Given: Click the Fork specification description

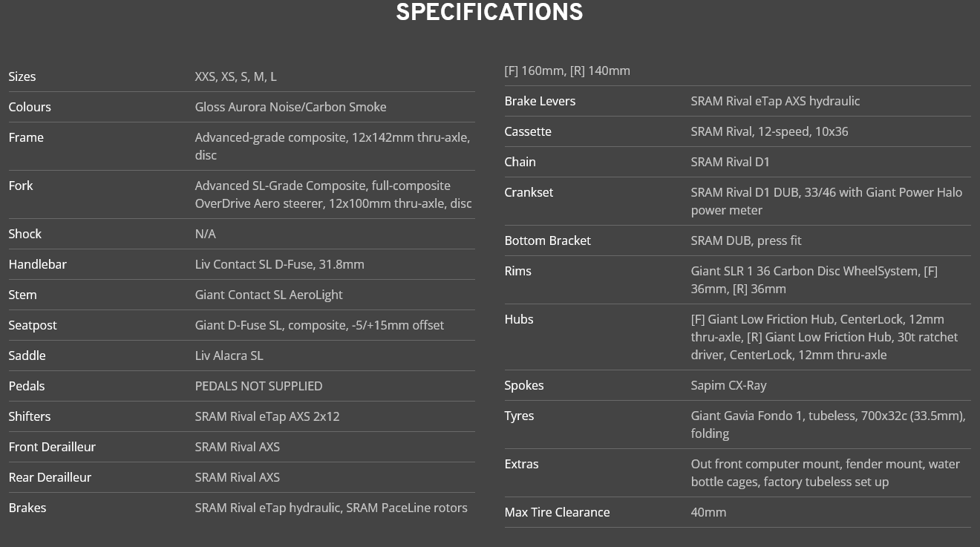Looking at the screenshot, I should point(333,194).
